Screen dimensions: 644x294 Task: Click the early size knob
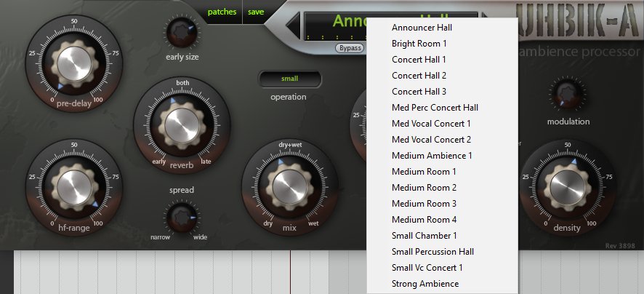181,33
